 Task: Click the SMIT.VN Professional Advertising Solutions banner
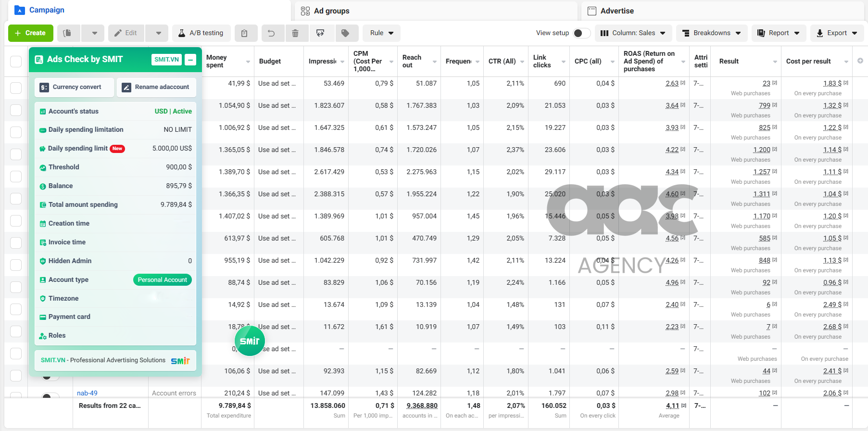(115, 361)
